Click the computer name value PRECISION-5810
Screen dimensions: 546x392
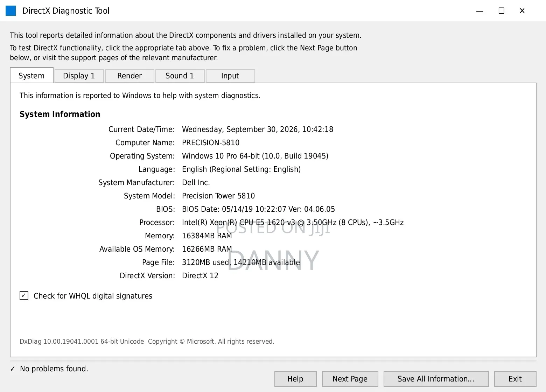click(x=211, y=143)
